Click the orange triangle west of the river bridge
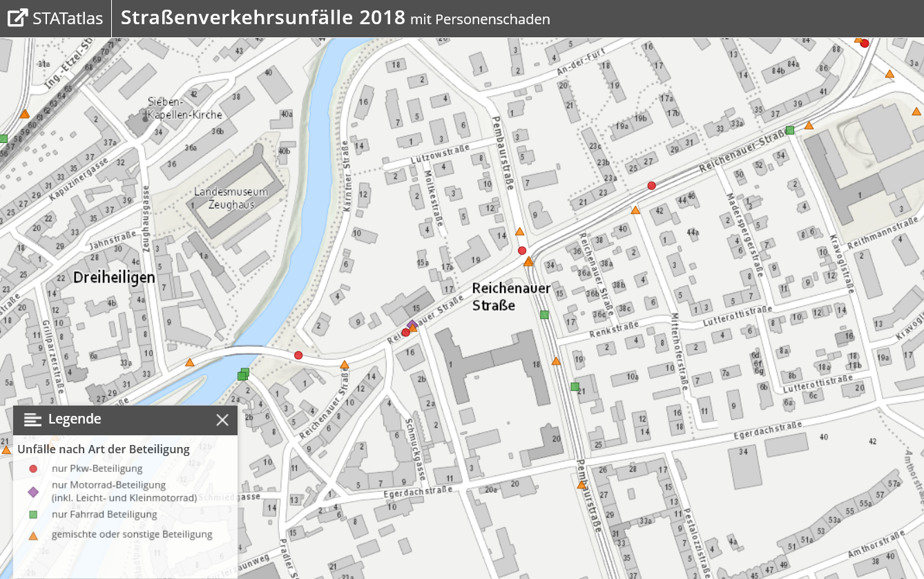The image size is (924, 579). point(189,362)
